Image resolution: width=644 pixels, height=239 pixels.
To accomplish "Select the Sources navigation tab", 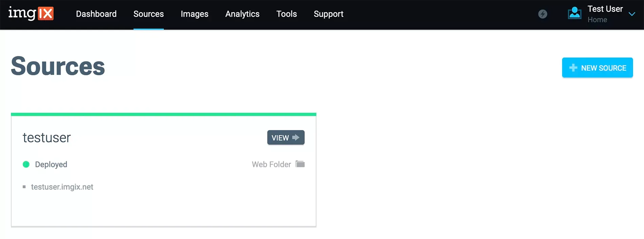I will point(148,14).
